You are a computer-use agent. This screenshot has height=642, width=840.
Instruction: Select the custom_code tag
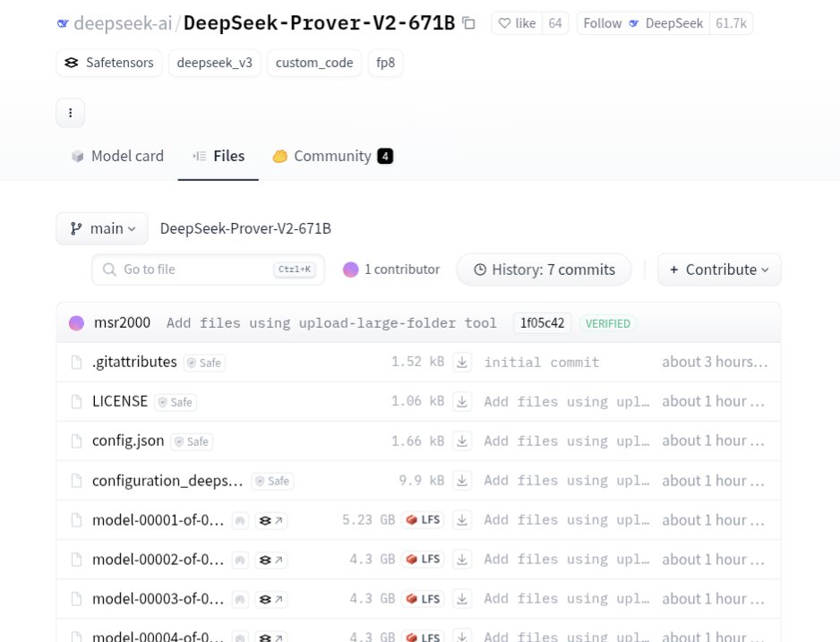coord(314,63)
